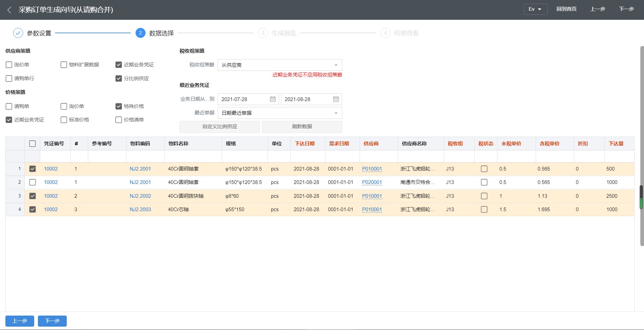Image resolution: width=644 pixels, height=330 pixels.
Task: Toggle 税状态 checkbox in row 1
Action: (x=484, y=169)
